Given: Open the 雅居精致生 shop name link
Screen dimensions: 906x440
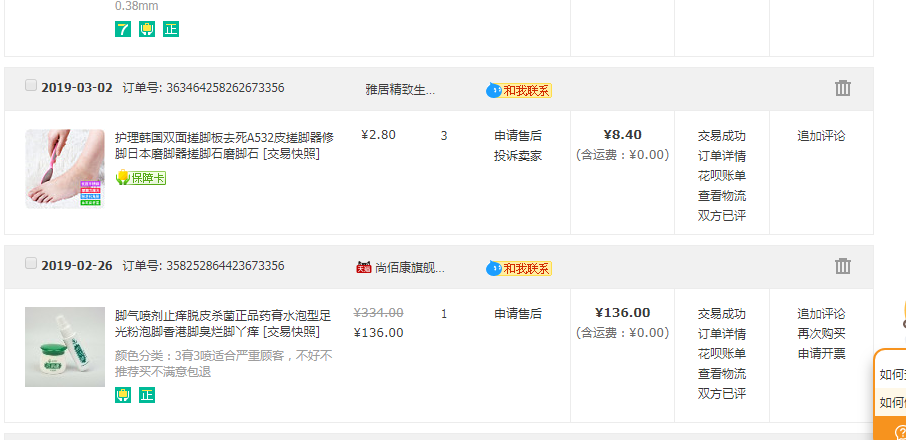Looking at the screenshot, I should pos(400,90).
